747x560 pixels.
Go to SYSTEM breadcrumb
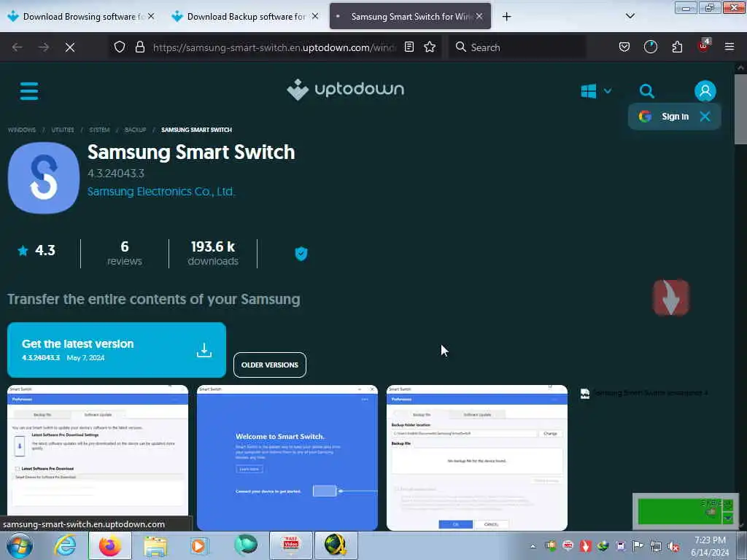coord(99,130)
